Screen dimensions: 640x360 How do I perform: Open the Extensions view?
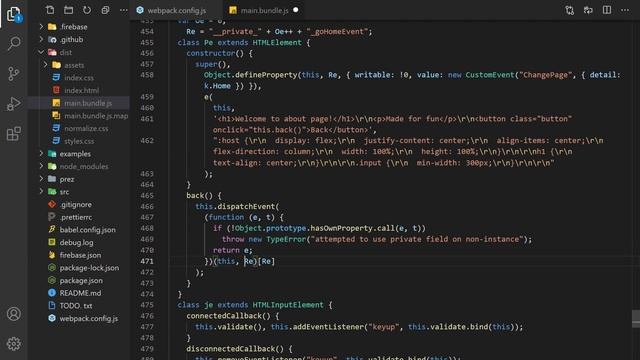coord(13,133)
